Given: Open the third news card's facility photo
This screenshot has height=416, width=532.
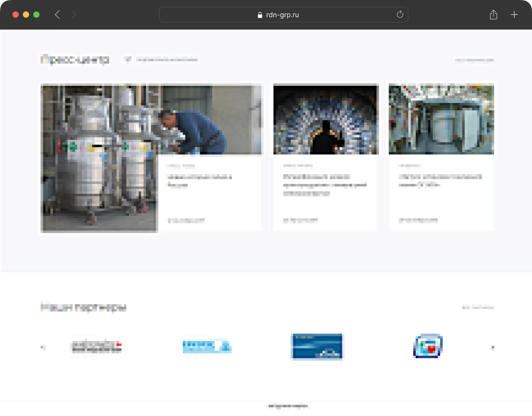Looking at the screenshot, I should (x=441, y=120).
